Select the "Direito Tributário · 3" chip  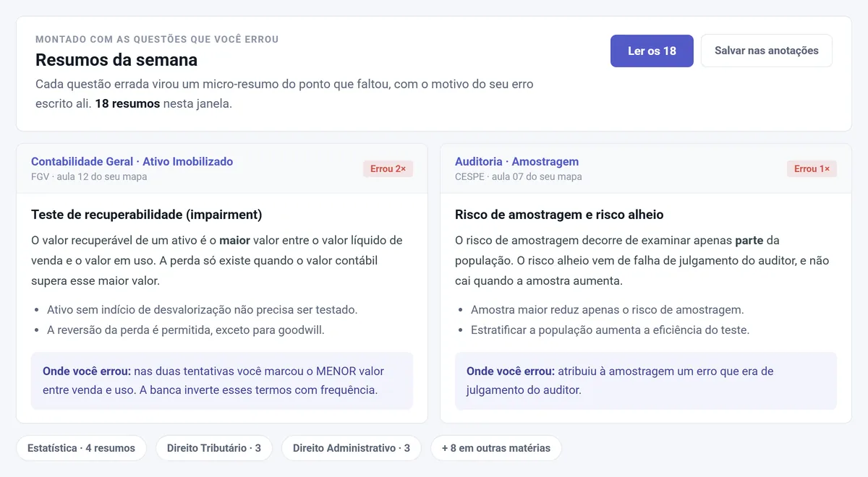tap(214, 448)
